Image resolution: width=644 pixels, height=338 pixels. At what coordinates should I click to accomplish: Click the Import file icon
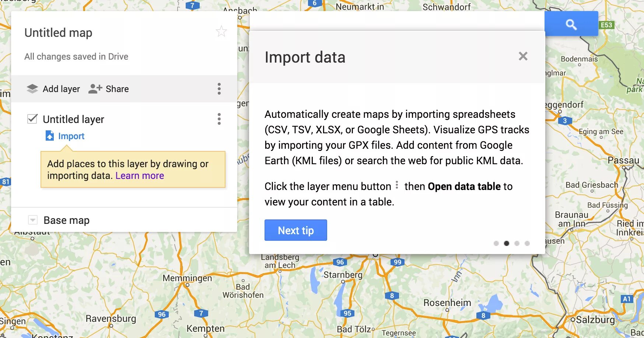pos(50,136)
